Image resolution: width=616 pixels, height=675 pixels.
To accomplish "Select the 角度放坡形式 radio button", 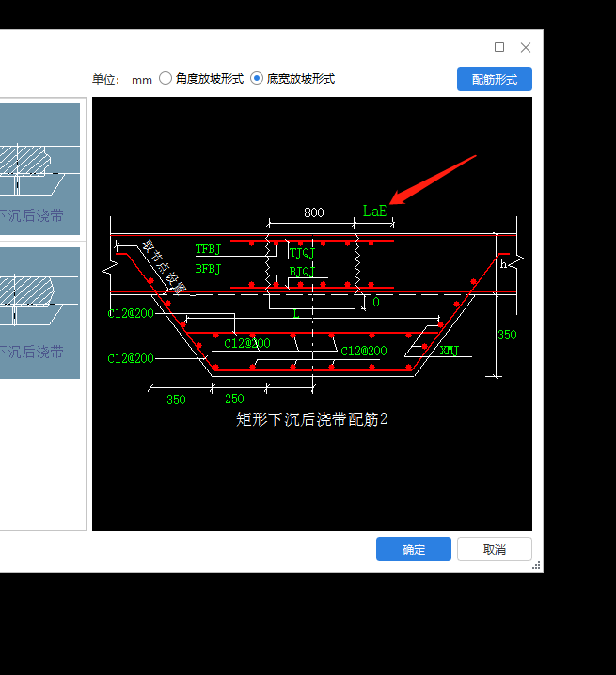I will click(166, 78).
